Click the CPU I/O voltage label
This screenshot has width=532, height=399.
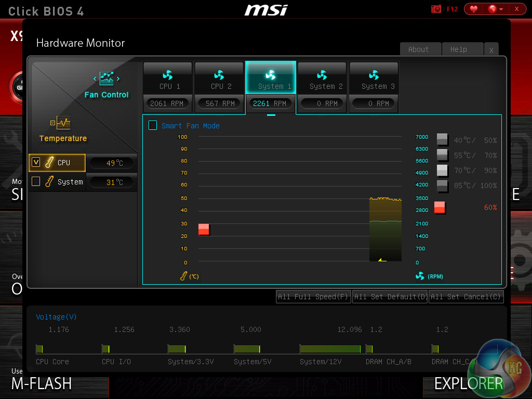[x=116, y=362]
